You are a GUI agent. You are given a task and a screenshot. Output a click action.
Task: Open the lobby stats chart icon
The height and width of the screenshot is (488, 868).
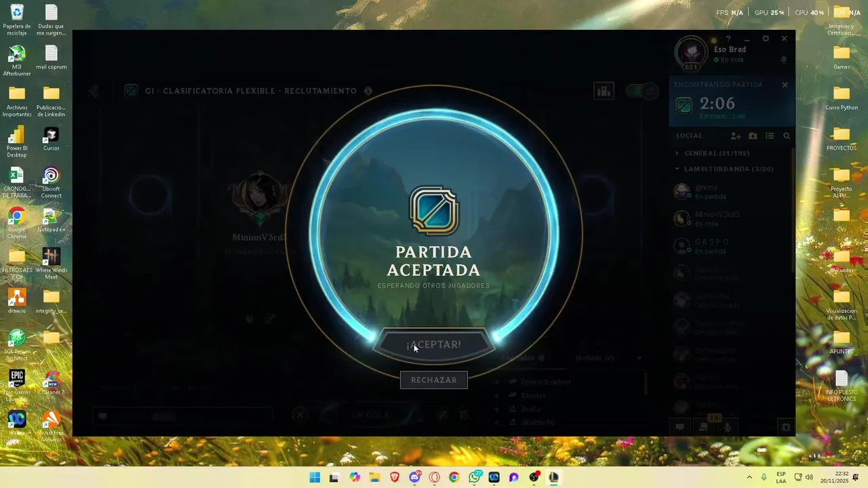[x=603, y=91]
